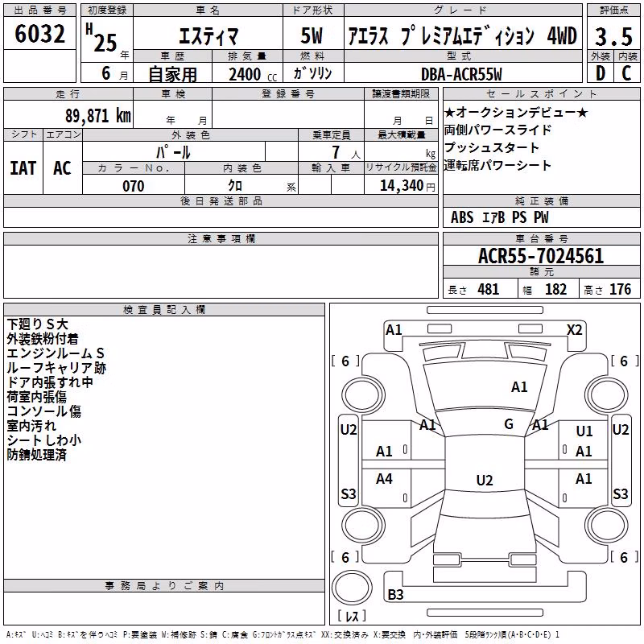Click the spare tire circle above レス
644x644 pixels.
(x=352, y=588)
